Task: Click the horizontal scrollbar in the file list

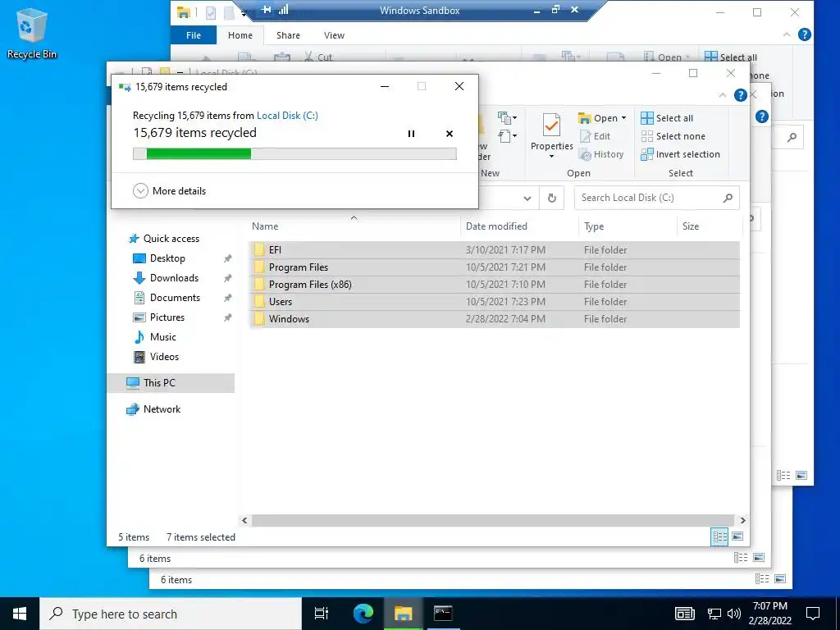Action: [x=492, y=520]
